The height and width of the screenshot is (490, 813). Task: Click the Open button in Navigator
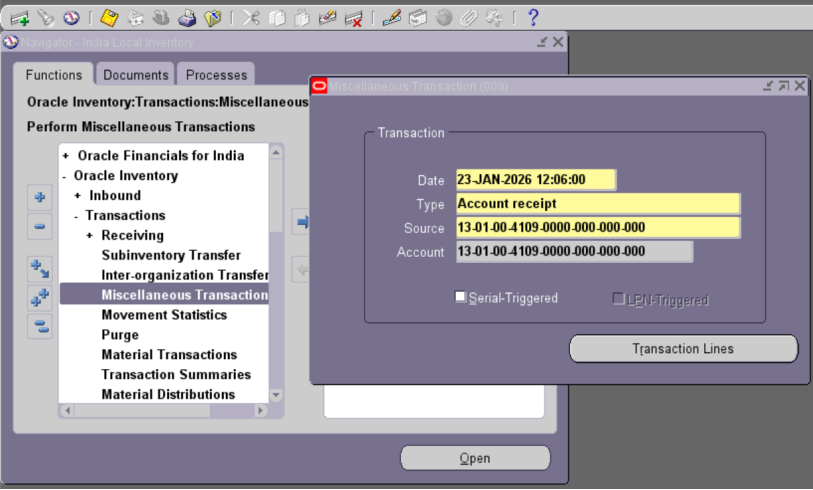pyautogui.click(x=475, y=458)
